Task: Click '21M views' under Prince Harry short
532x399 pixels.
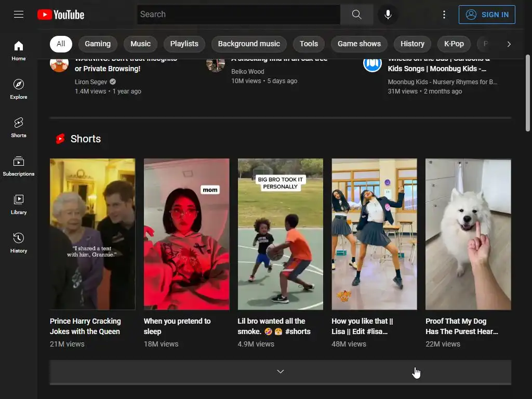Action: (67, 344)
